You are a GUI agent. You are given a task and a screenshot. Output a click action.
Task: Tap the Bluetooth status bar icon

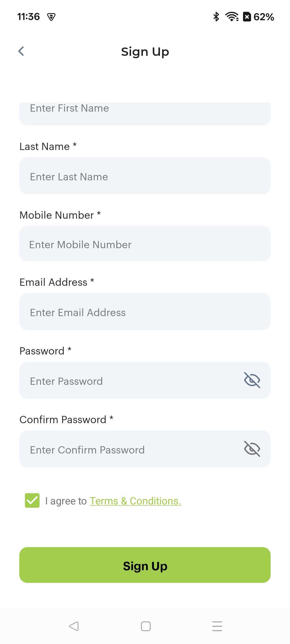point(216,17)
